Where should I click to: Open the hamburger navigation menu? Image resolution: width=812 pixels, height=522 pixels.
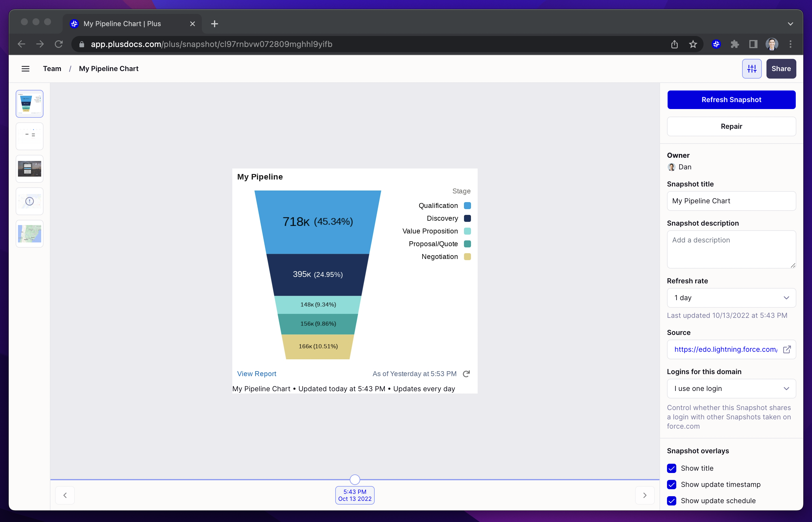coord(26,68)
